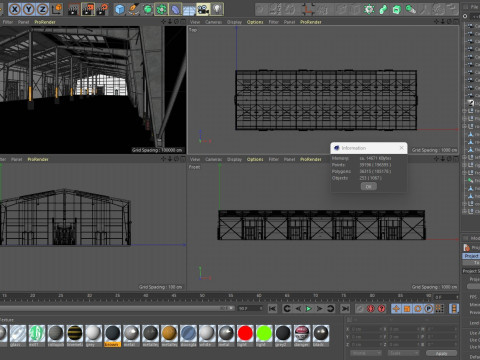Click the Render View clapperboard icon
This screenshot has height=360, width=480.
(x=73, y=9)
